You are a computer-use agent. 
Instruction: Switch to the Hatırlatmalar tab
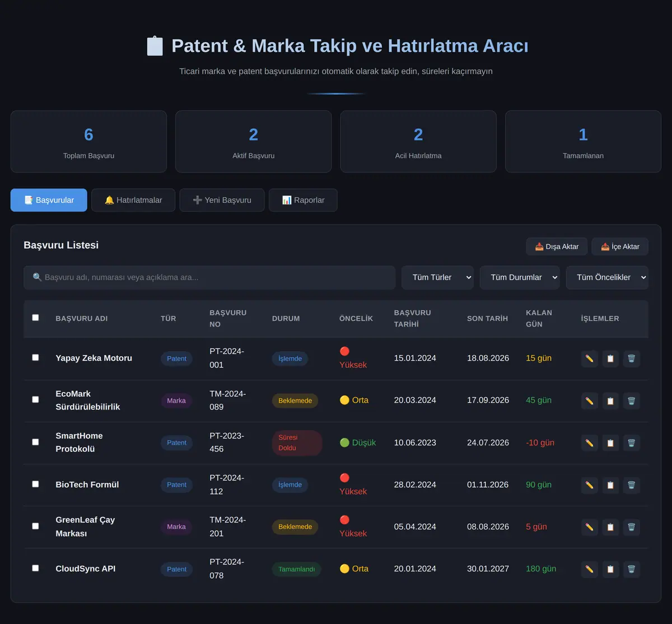133,200
